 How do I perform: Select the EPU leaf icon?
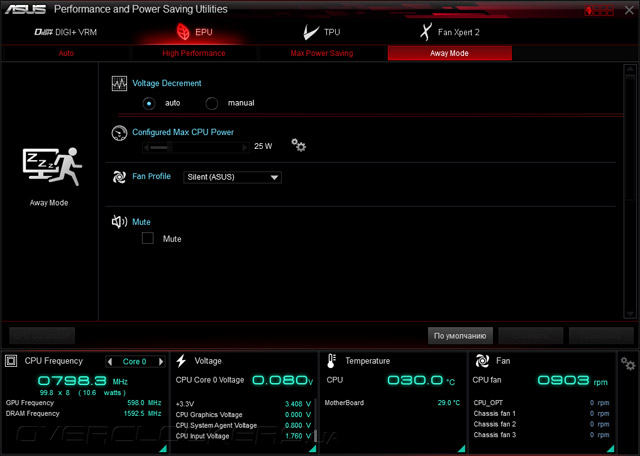183,32
